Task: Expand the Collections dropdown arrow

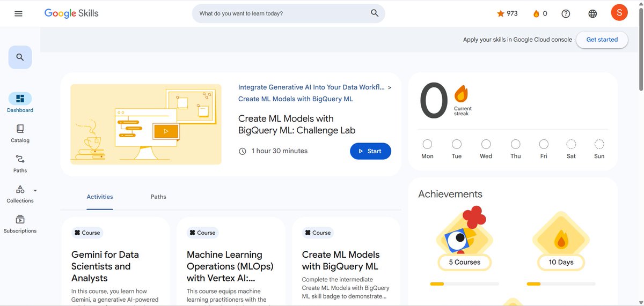Action: point(35,190)
